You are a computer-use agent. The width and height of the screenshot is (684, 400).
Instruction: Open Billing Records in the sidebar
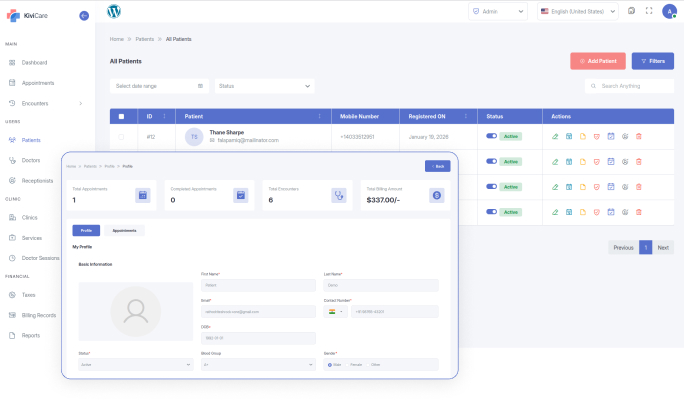click(39, 315)
